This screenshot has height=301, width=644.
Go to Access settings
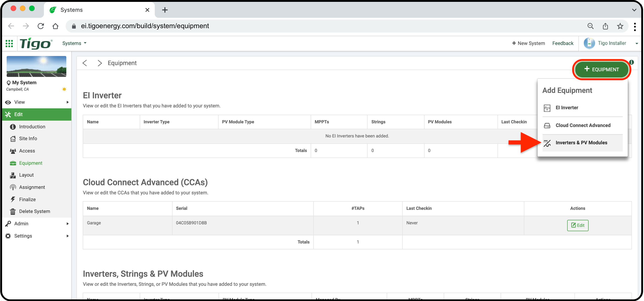tap(27, 151)
